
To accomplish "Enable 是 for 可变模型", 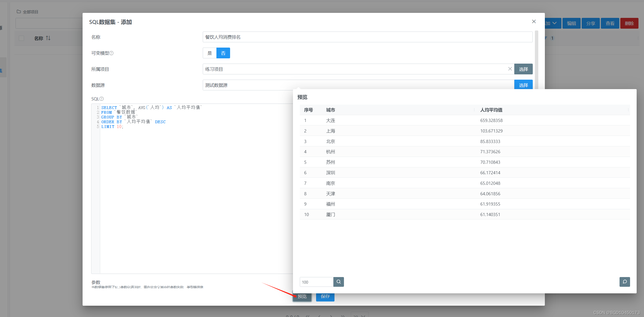I will pyautogui.click(x=209, y=53).
